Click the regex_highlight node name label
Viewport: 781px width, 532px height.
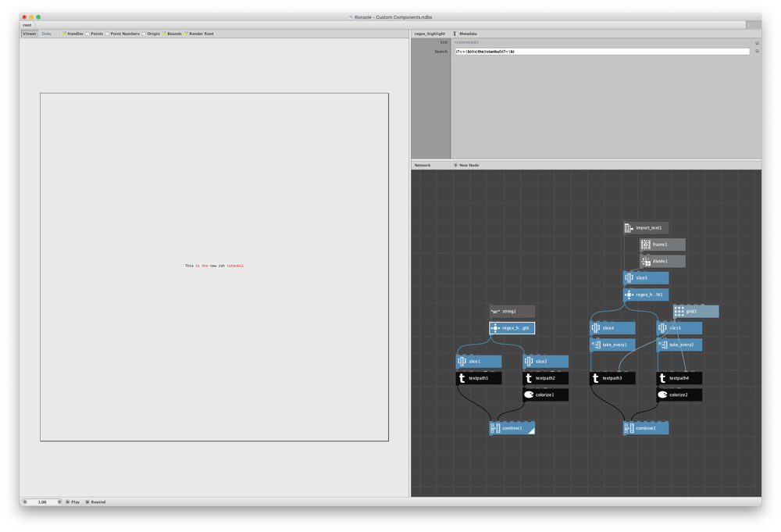[430, 34]
